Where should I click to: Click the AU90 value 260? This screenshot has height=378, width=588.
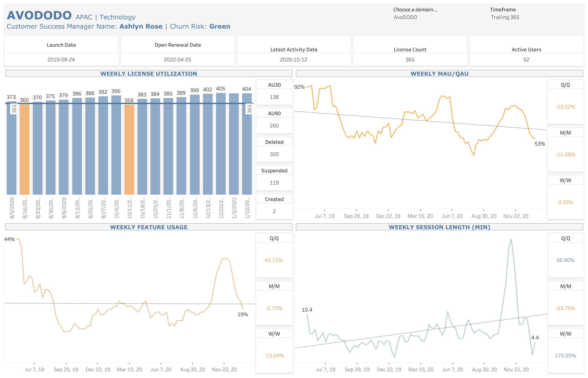click(274, 126)
